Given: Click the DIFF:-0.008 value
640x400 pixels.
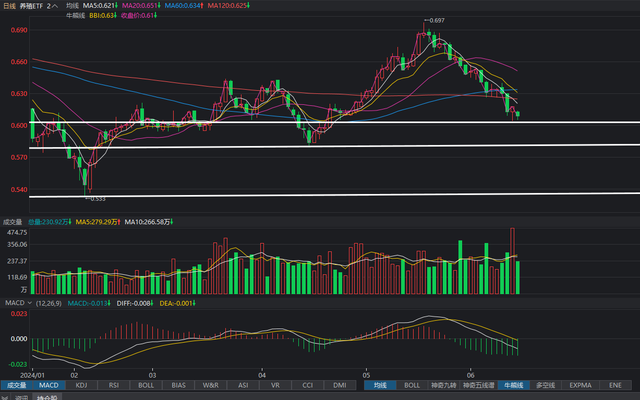Looking at the screenshot, I should tap(135, 303).
